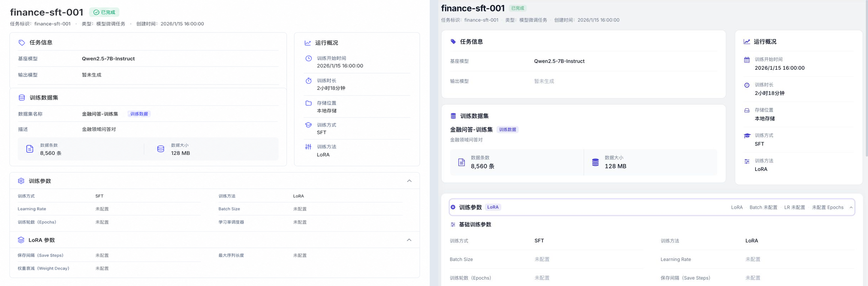868x286 pixels.
Task: Collapse the LoRA 参数 section via its chevron
Action: tap(409, 240)
